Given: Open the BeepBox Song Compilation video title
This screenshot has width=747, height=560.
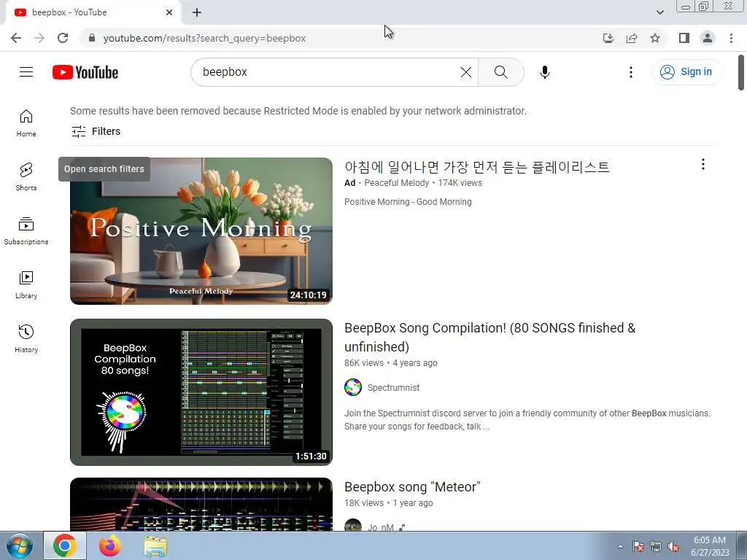Looking at the screenshot, I should click(x=489, y=337).
